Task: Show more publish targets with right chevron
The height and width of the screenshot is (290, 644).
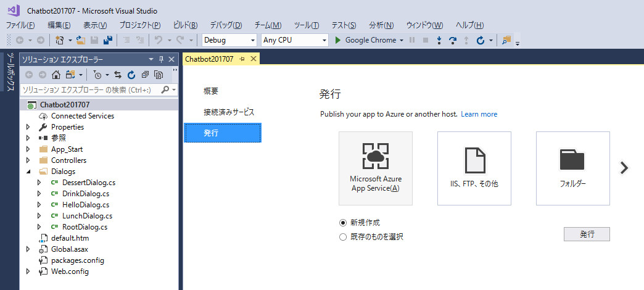Action: [624, 168]
